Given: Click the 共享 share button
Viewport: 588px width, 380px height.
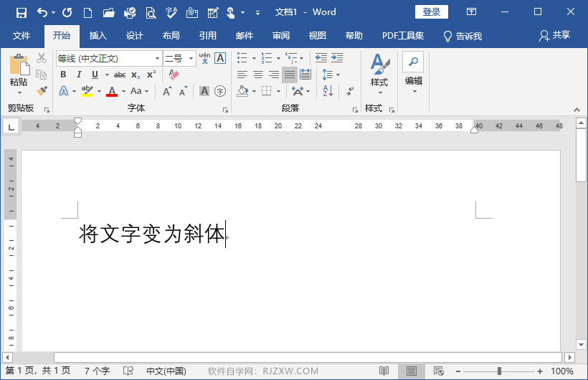Looking at the screenshot, I should pyautogui.click(x=554, y=35).
